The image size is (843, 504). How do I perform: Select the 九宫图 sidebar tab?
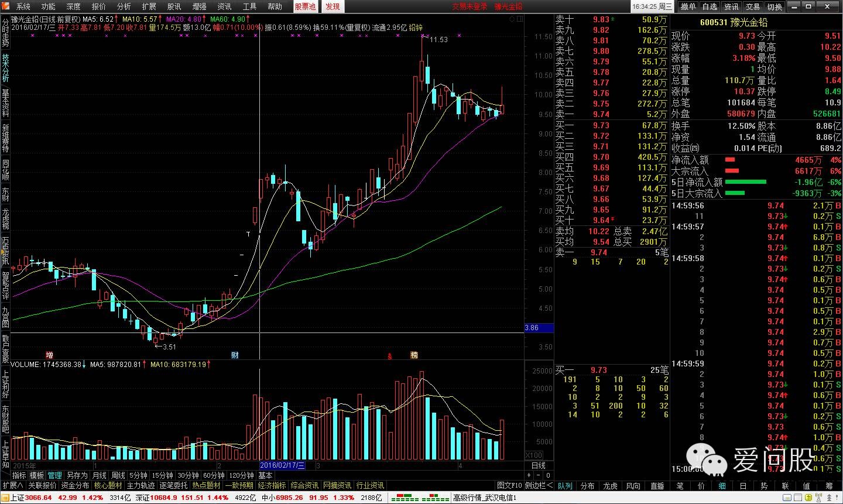(x=5, y=317)
